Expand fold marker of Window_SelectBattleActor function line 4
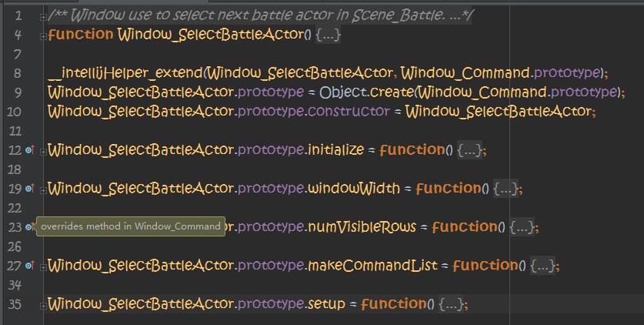The height and width of the screenshot is (325, 644). pos(43,36)
